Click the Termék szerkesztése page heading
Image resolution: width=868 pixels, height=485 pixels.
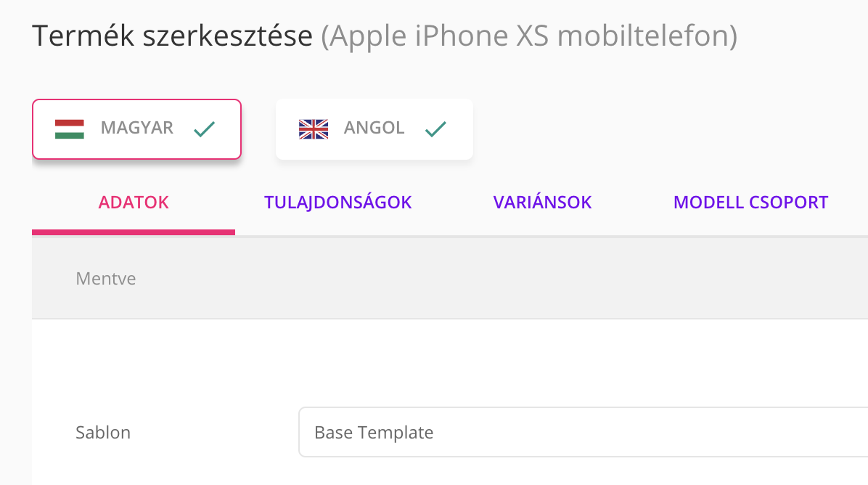(173, 36)
